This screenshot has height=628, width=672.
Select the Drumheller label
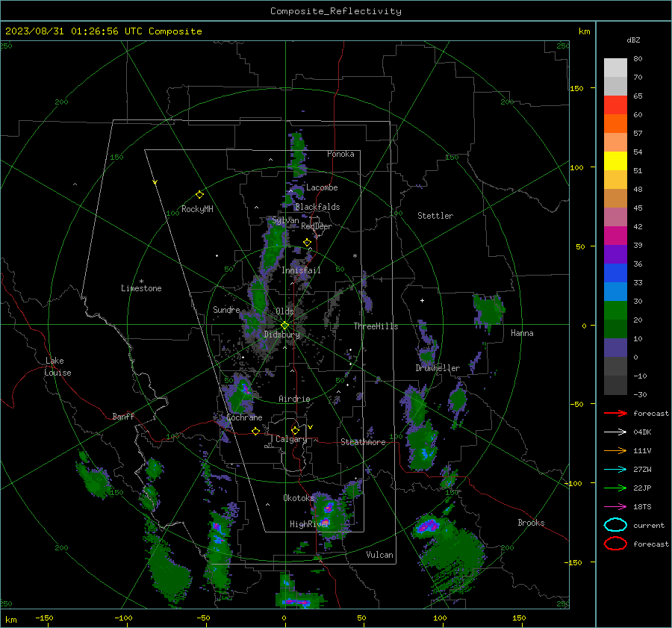pyautogui.click(x=438, y=368)
